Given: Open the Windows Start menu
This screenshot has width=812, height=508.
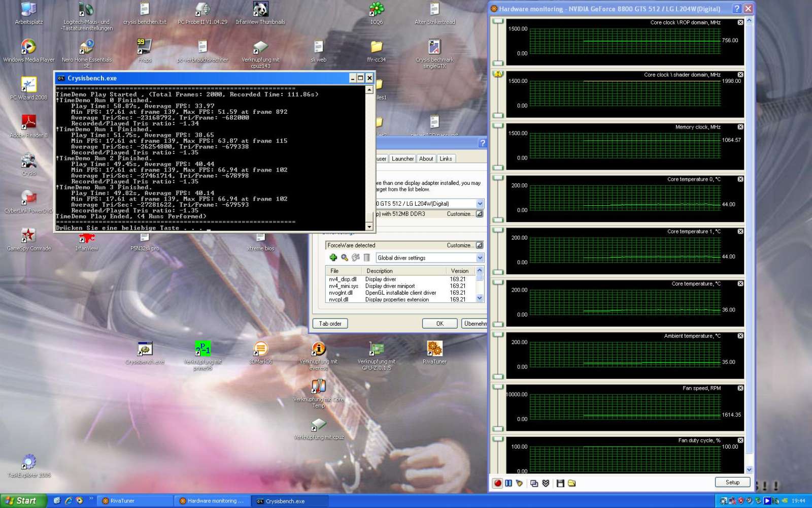Looking at the screenshot, I should 23,501.
